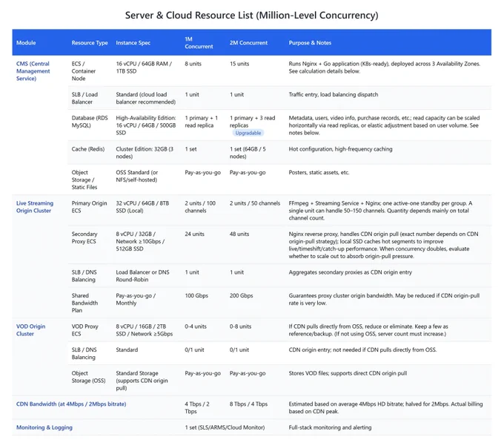The width and height of the screenshot is (504, 440).
Task: Click 'Object Storage (OSS)' resource cell
Action: pyautogui.click(x=88, y=377)
